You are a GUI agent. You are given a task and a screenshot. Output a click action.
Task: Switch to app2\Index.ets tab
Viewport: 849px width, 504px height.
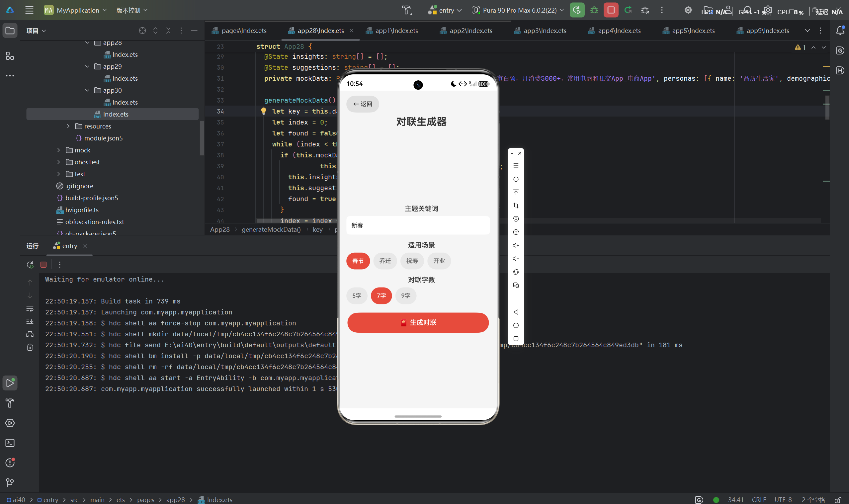466,31
